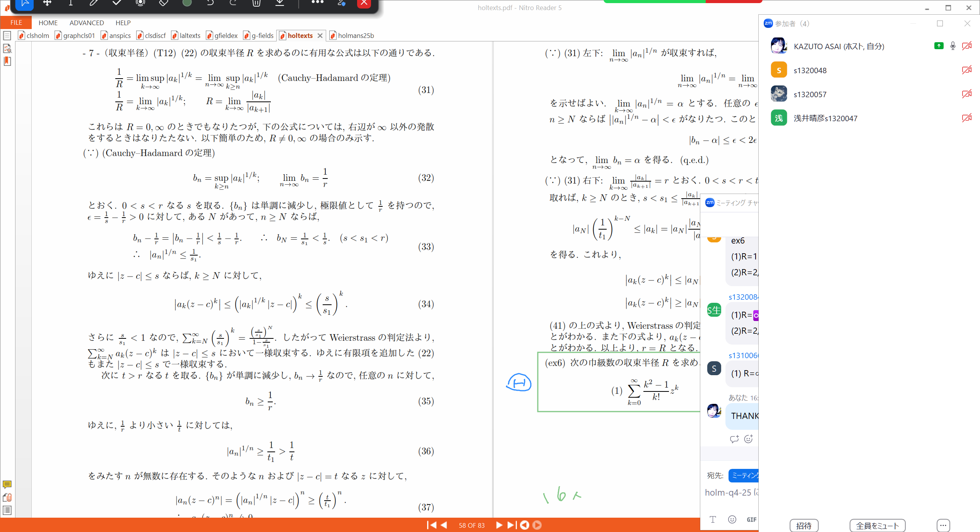Select the pen drawing tool
This screenshot has height=532, width=980.
(x=93, y=3)
